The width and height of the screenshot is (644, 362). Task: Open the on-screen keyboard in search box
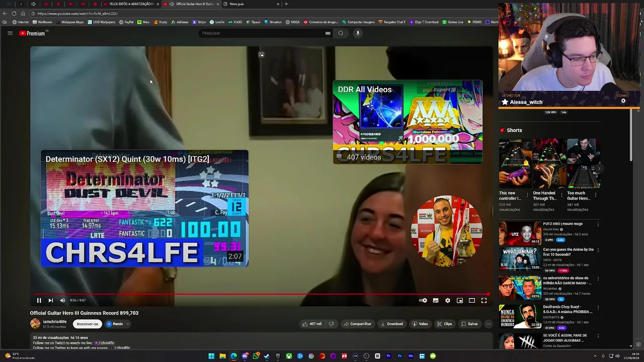pos(328,33)
